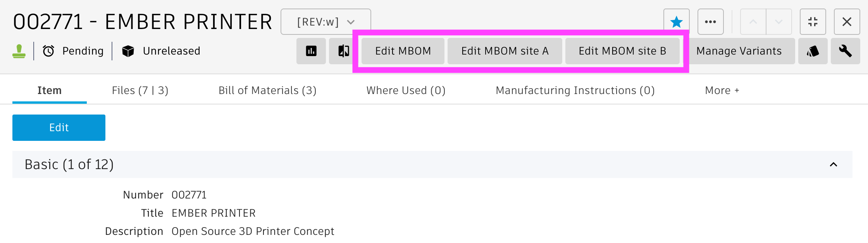
Task: Go to next item down arrow
Action: pos(778,22)
